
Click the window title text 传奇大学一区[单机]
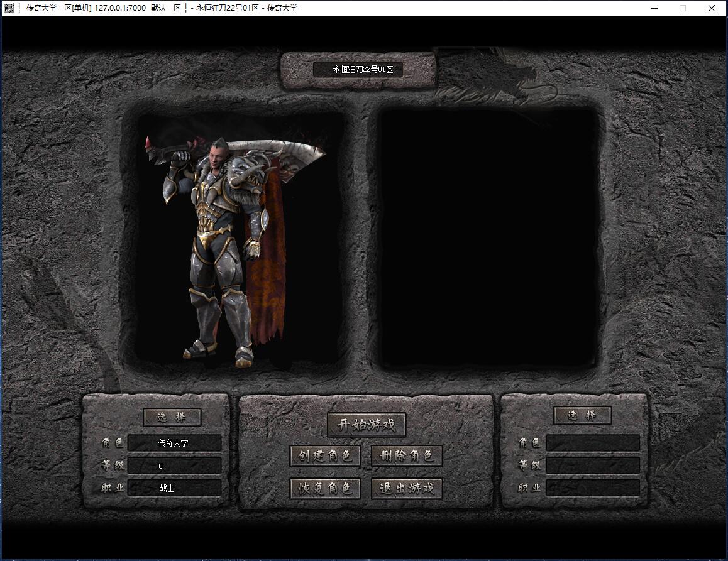[x=59, y=8]
